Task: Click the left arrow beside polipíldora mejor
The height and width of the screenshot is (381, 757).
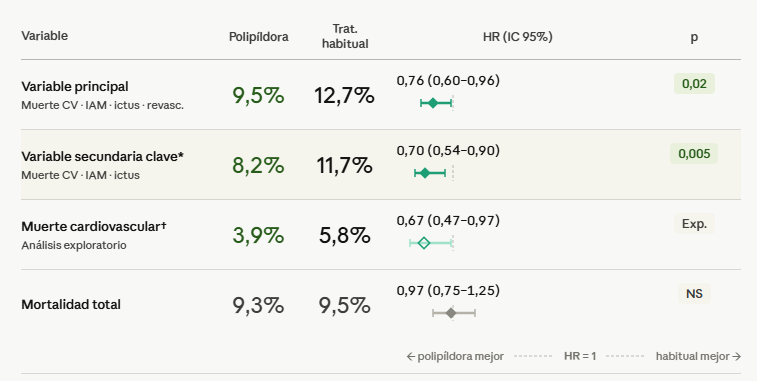Action: (x=411, y=356)
